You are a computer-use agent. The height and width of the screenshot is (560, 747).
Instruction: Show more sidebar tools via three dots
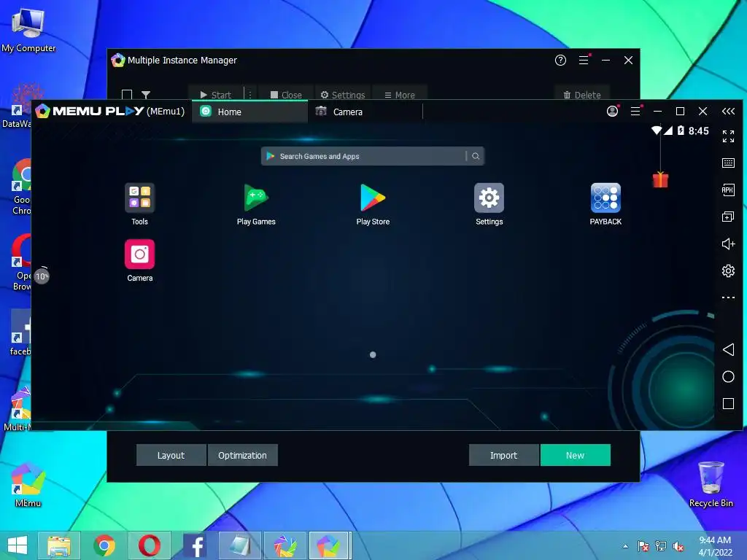[x=728, y=297]
